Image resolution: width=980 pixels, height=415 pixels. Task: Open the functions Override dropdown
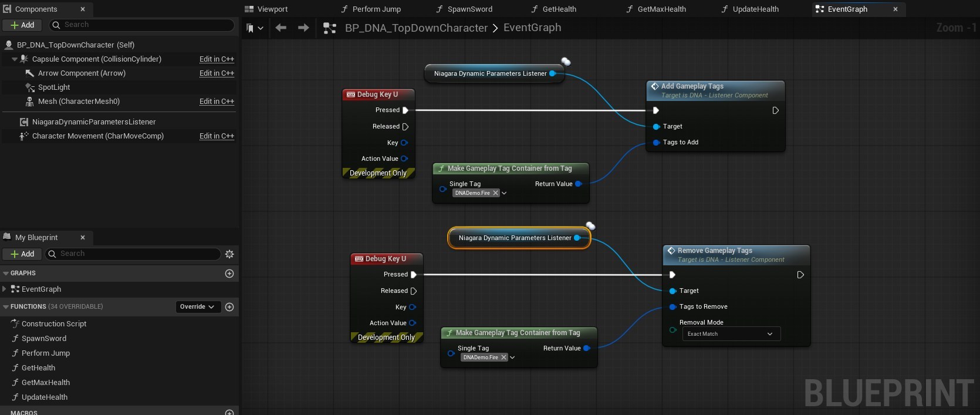(x=197, y=307)
